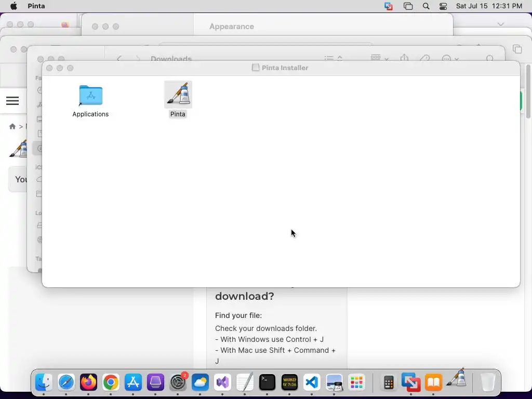Click the 'Find your file:' text
This screenshot has width=532, height=399.
(x=238, y=315)
